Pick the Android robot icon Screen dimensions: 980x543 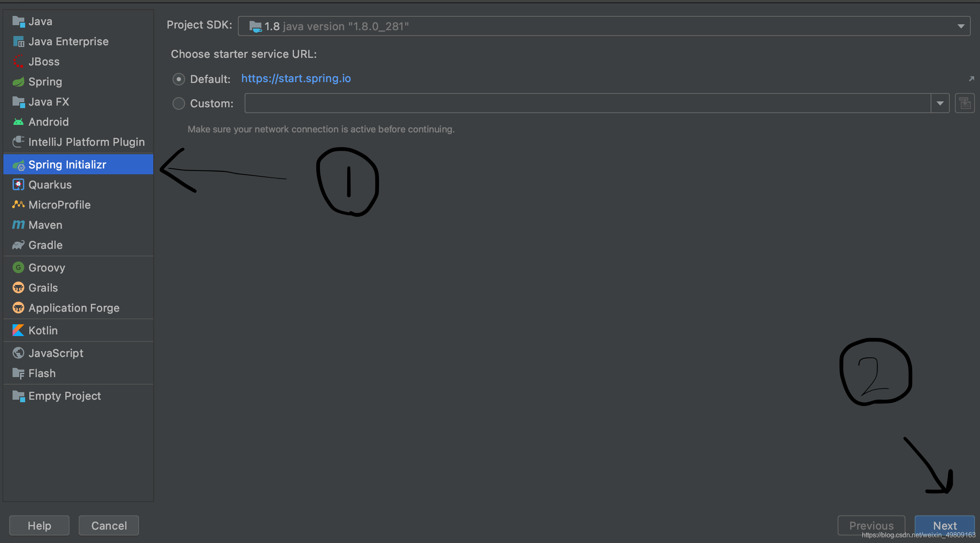click(18, 122)
